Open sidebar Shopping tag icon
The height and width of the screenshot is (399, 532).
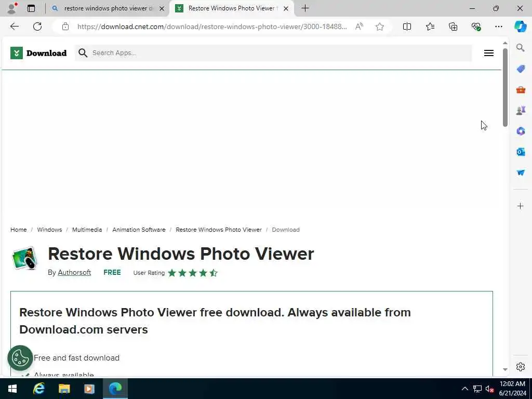(x=521, y=69)
